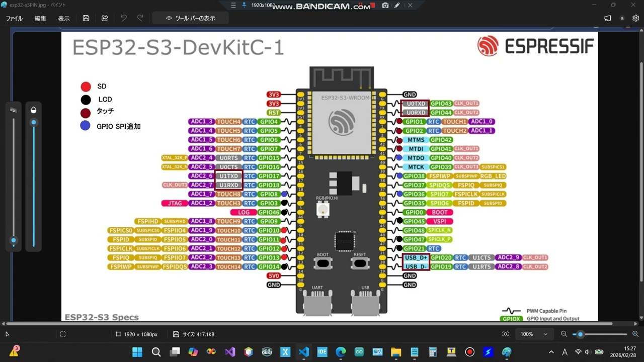Image resolution: width=644 pixels, height=362 pixels.
Task: Open Microsoft Edge from the taskbar
Action: pos(341,352)
